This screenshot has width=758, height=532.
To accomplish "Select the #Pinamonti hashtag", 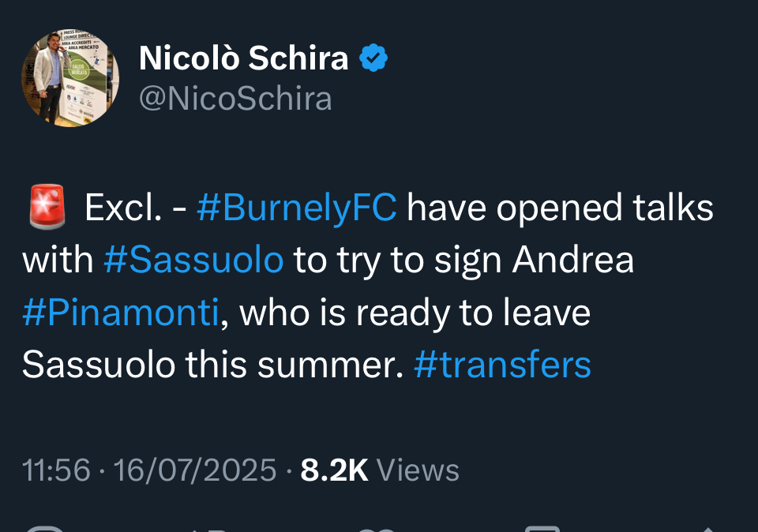I will [x=120, y=313].
